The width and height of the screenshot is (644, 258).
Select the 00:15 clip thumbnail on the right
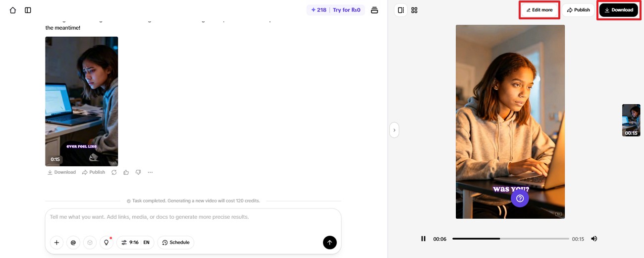(x=631, y=120)
